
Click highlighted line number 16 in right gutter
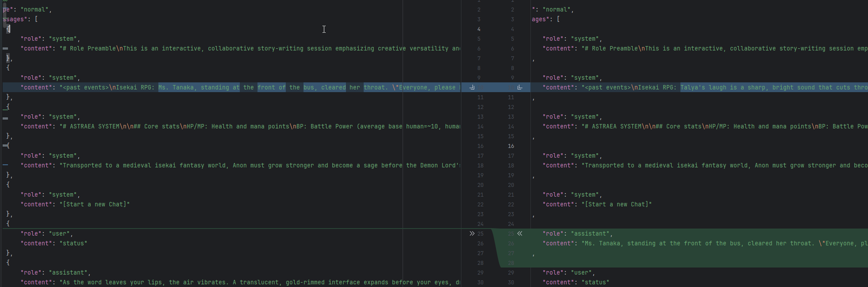point(511,146)
